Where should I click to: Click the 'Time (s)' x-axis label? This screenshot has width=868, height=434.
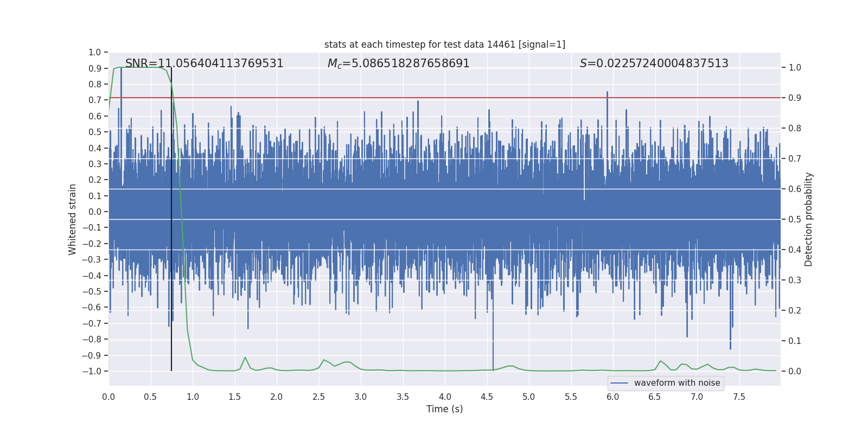[x=445, y=409]
